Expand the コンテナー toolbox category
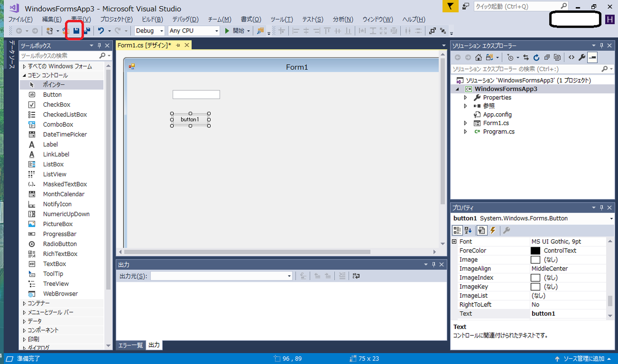618x364 pixels. (x=24, y=304)
